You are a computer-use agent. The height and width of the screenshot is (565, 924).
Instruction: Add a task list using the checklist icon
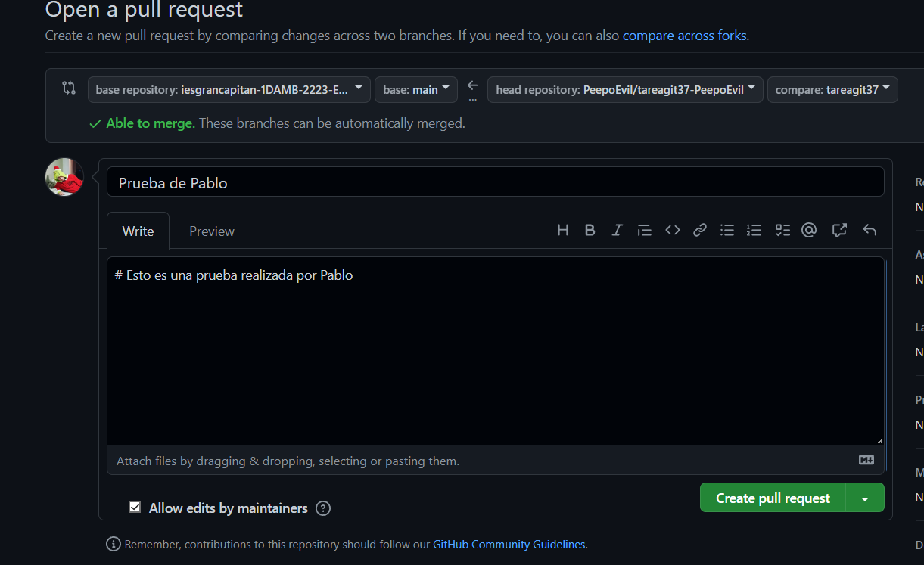782,230
